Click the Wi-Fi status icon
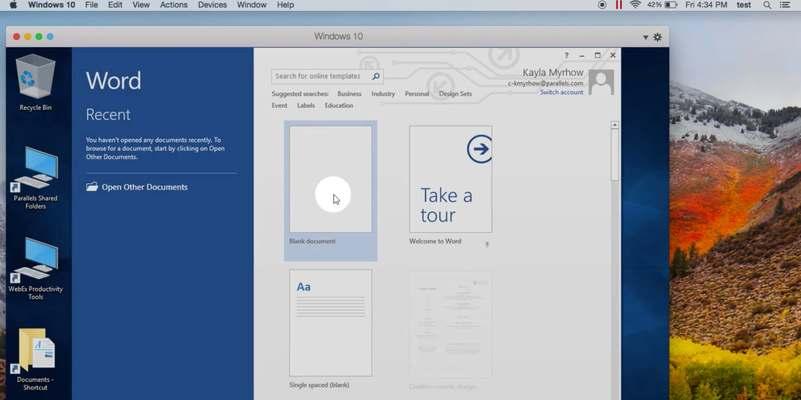 pyautogui.click(x=635, y=5)
